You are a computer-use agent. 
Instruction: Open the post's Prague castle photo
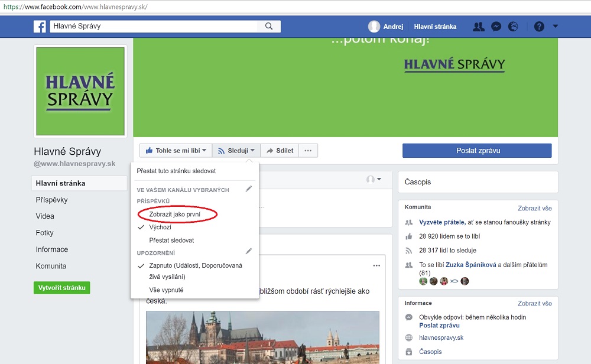coord(263,337)
